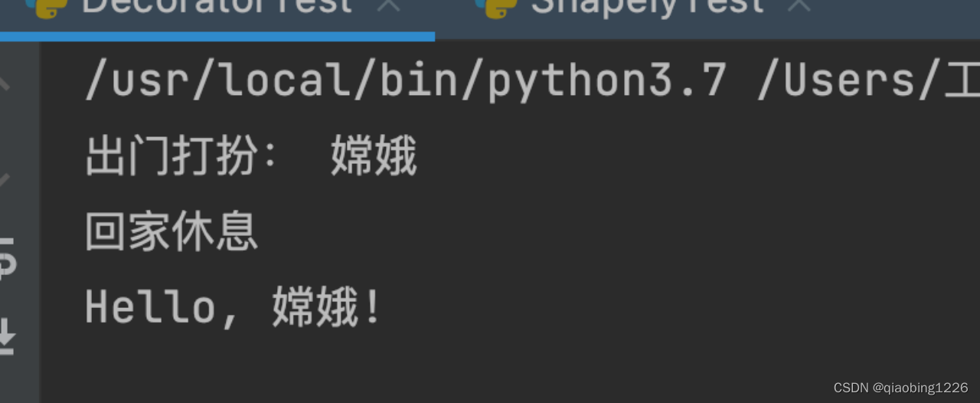Image resolution: width=980 pixels, height=403 pixels.
Task: Click the left console toolbar strip
Action: pyautogui.click(x=19, y=222)
